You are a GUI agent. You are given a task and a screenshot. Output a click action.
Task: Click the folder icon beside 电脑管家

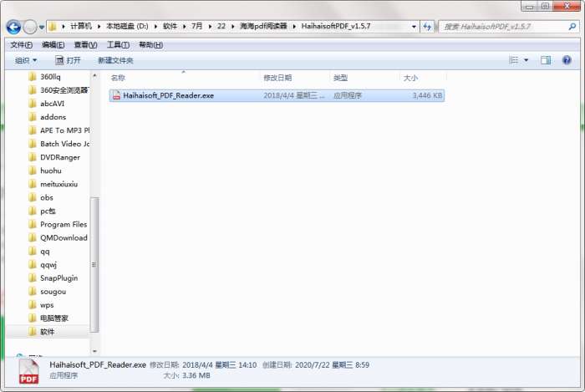33,318
